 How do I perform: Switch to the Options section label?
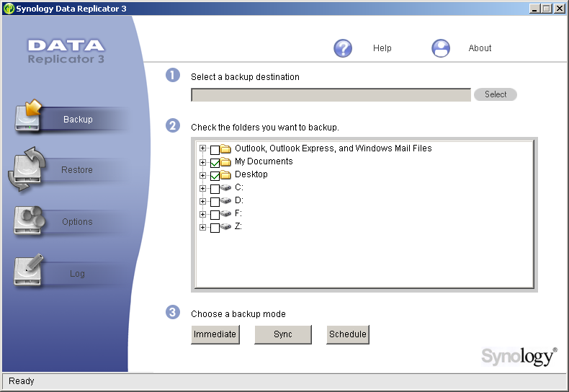click(x=77, y=222)
